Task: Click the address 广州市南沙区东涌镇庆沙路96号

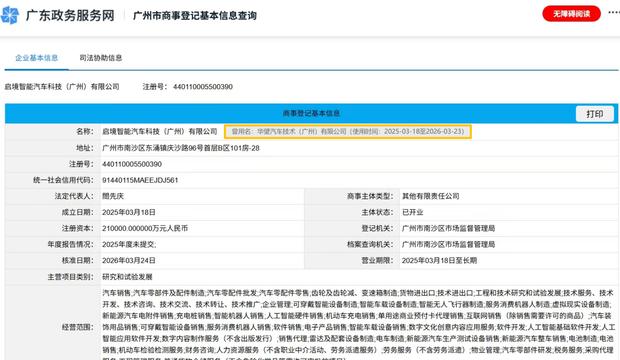Action: point(181,148)
